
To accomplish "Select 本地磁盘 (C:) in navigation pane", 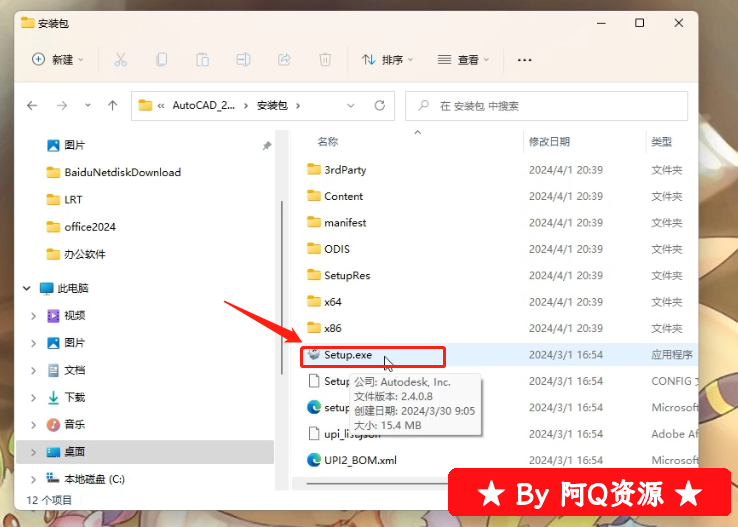I will tap(86, 479).
